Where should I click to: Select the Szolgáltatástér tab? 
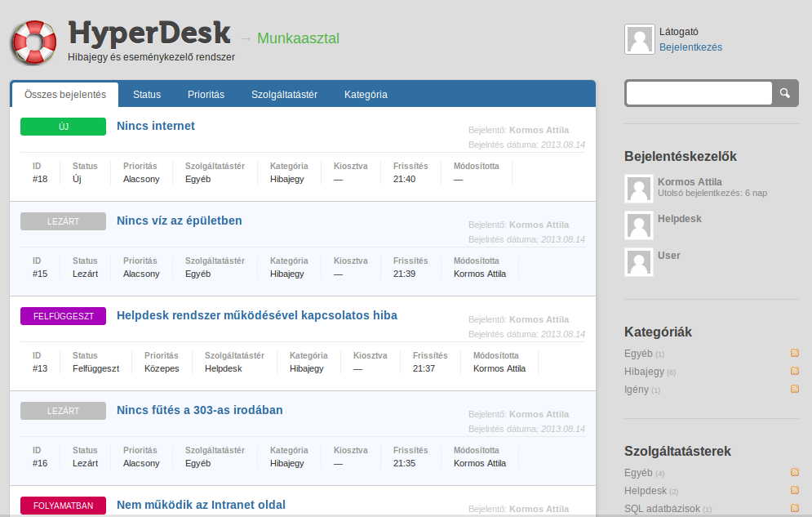284,95
